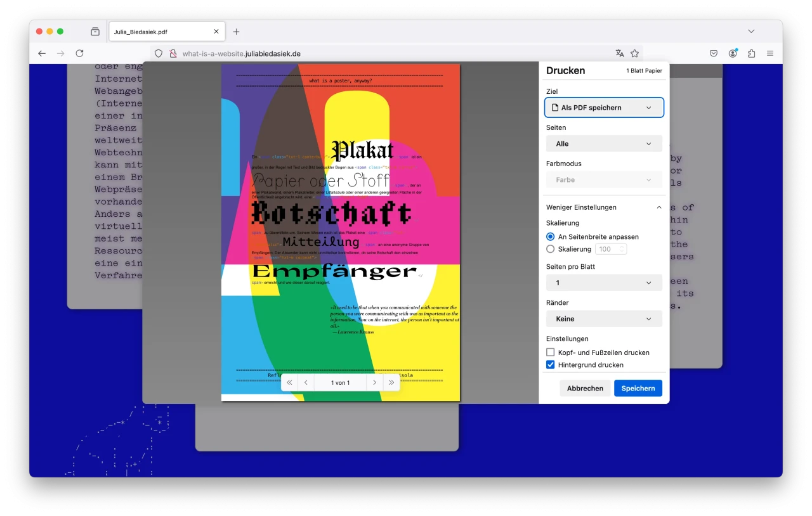Screen dimensions: 812x516
Task: Click the translate page icon in address bar
Action: click(x=619, y=54)
